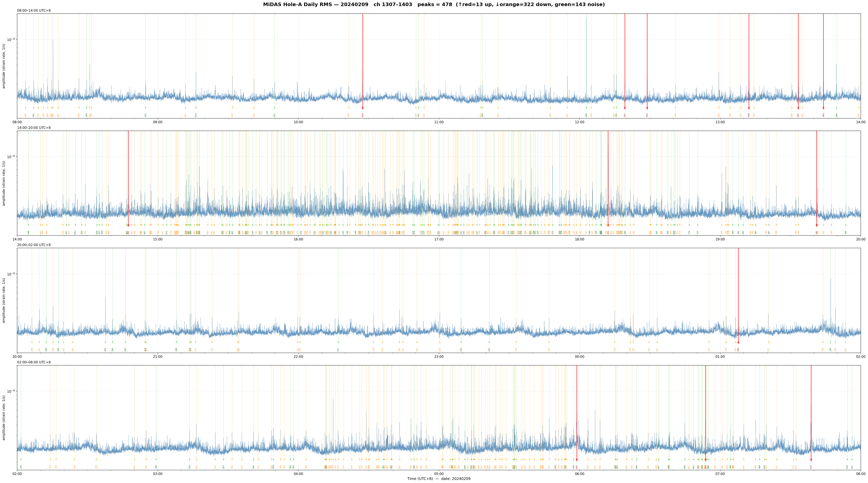Click the 06:00 time tick label
Viewport: 868px width, 483px height.
pyautogui.click(x=580, y=474)
